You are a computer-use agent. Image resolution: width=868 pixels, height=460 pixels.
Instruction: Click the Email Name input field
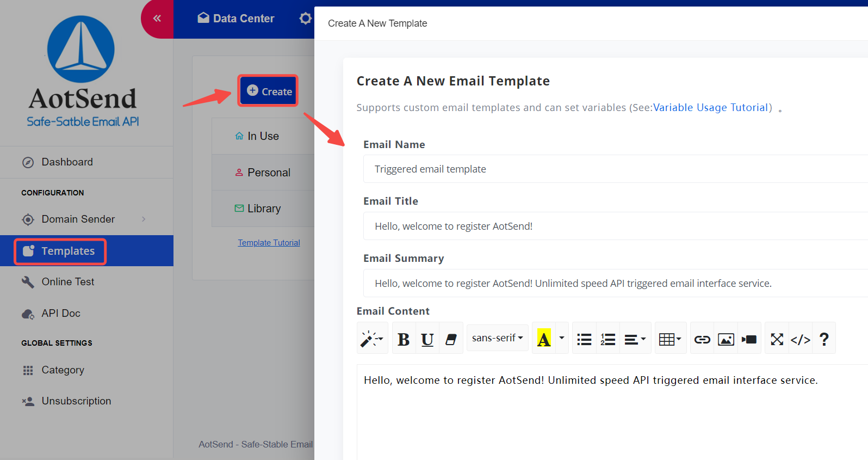click(616, 169)
